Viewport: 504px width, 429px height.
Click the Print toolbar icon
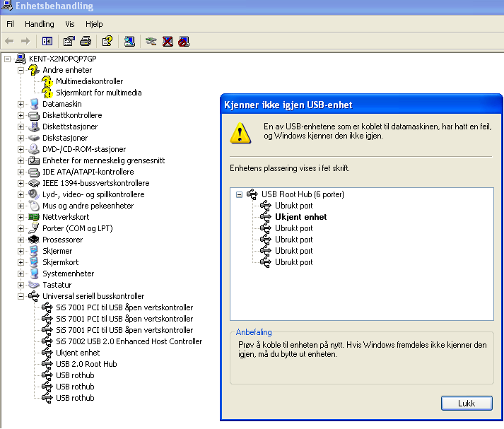86,41
